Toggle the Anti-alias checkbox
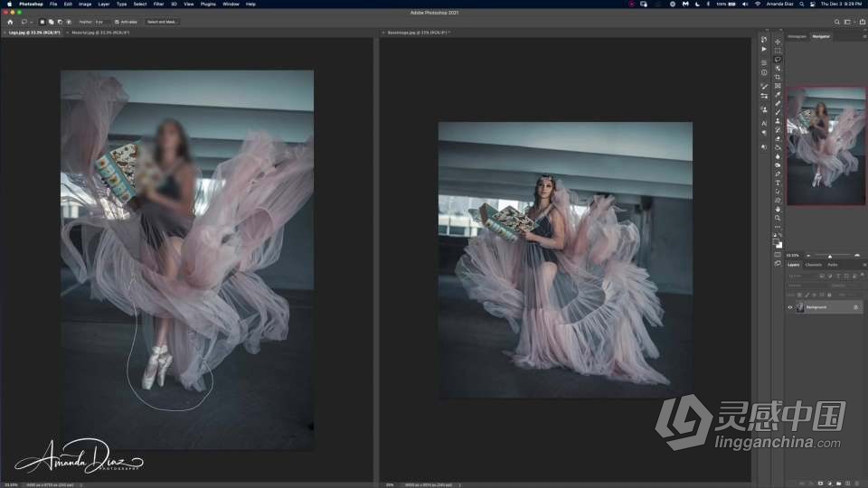The height and width of the screenshot is (488, 868). click(117, 22)
